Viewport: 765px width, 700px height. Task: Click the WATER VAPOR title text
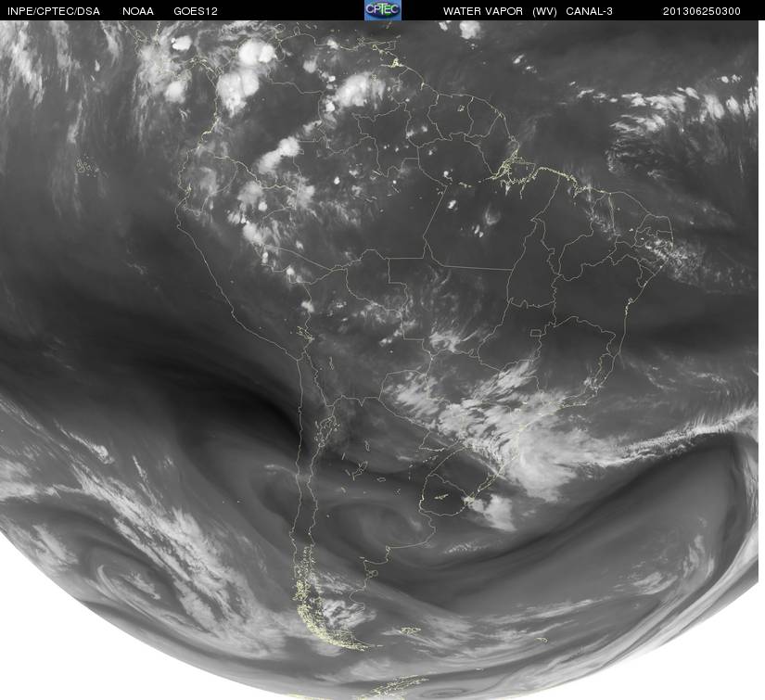pyautogui.click(x=483, y=11)
